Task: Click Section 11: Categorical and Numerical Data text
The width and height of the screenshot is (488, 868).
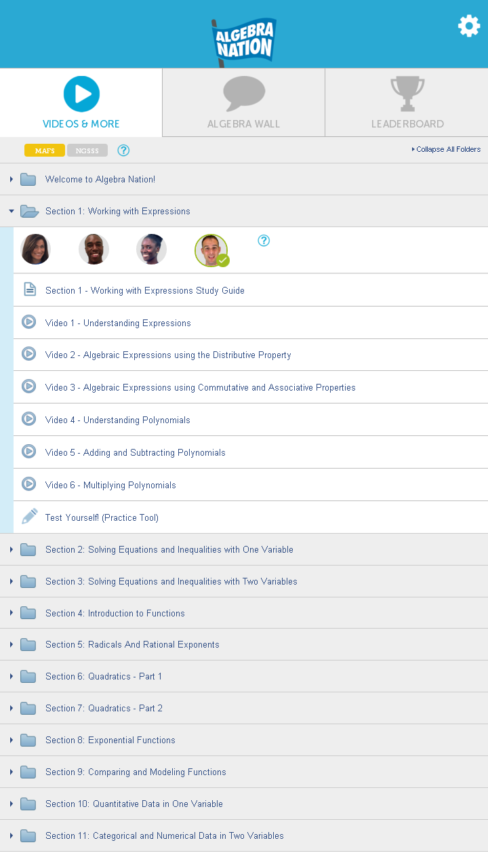Action: (x=165, y=835)
